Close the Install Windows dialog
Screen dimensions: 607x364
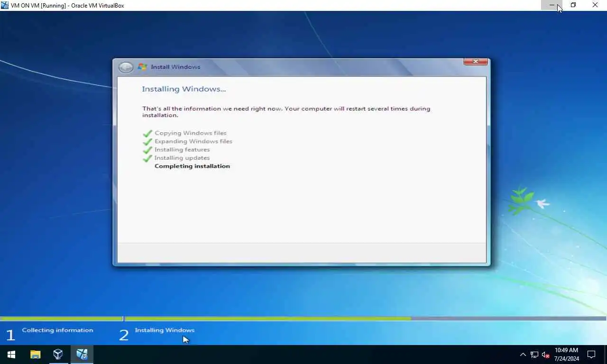476,62
